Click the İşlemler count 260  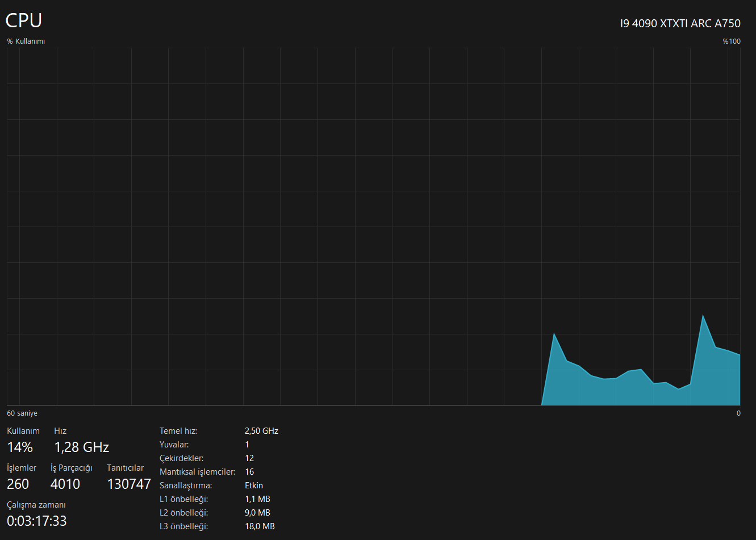18,484
